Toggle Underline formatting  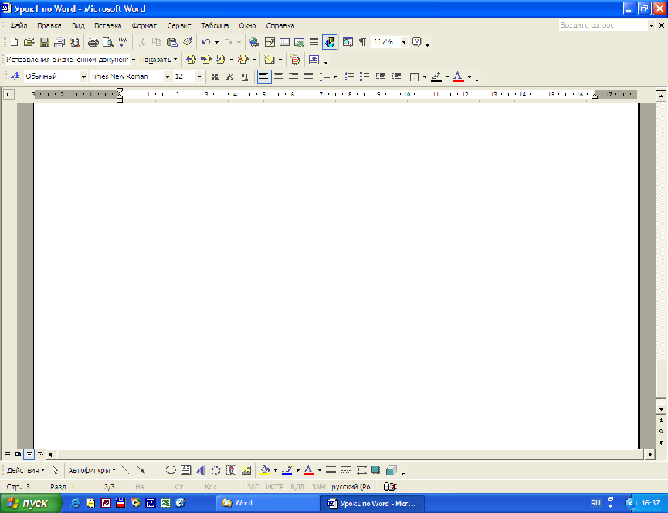245,76
